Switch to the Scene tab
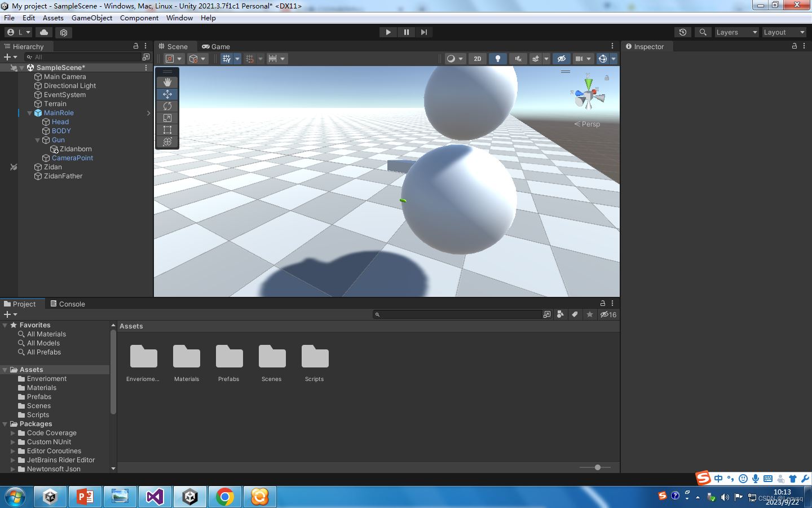The height and width of the screenshot is (508, 812). pyautogui.click(x=173, y=47)
